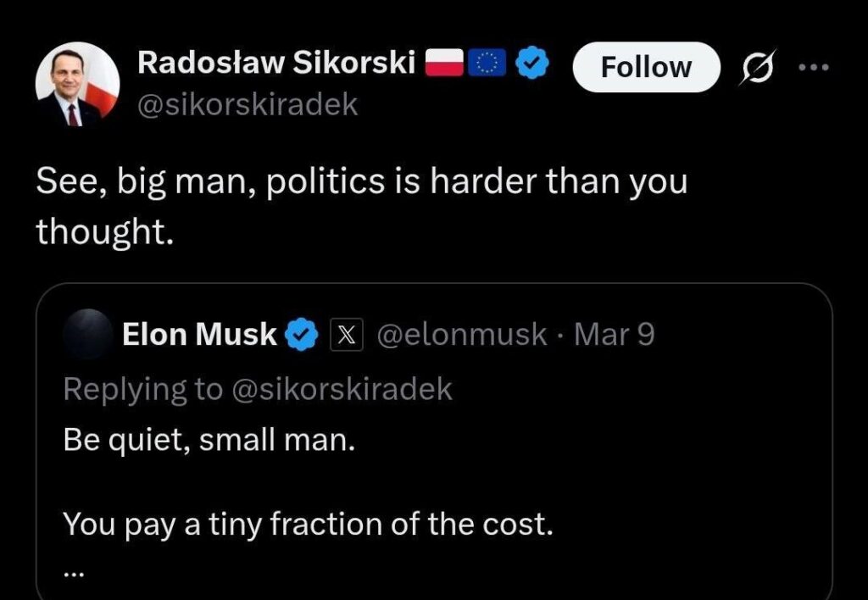
Task: Click the EU flag emoji icon
Action: (487, 64)
